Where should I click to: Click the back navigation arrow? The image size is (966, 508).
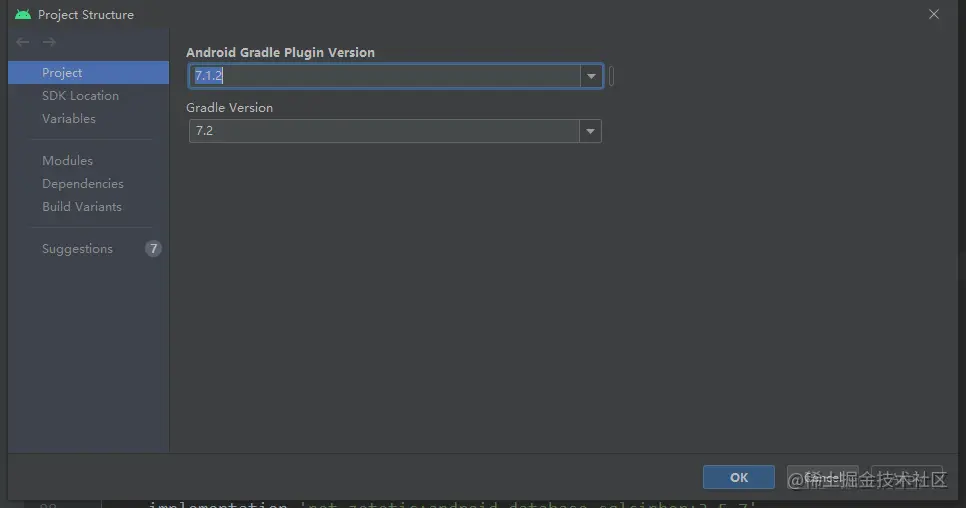click(23, 42)
